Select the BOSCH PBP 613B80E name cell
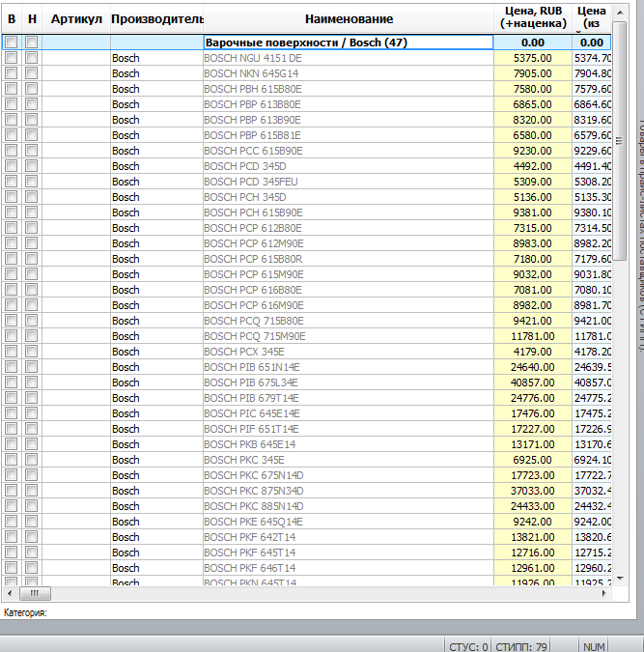Viewport: 644px width, 652px height. coord(349,104)
